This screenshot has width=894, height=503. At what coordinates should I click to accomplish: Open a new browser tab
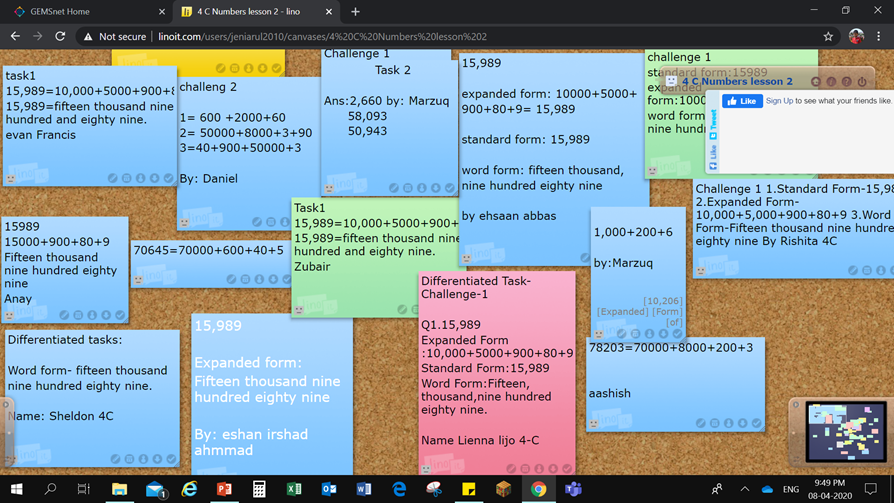[x=355, y=11]
